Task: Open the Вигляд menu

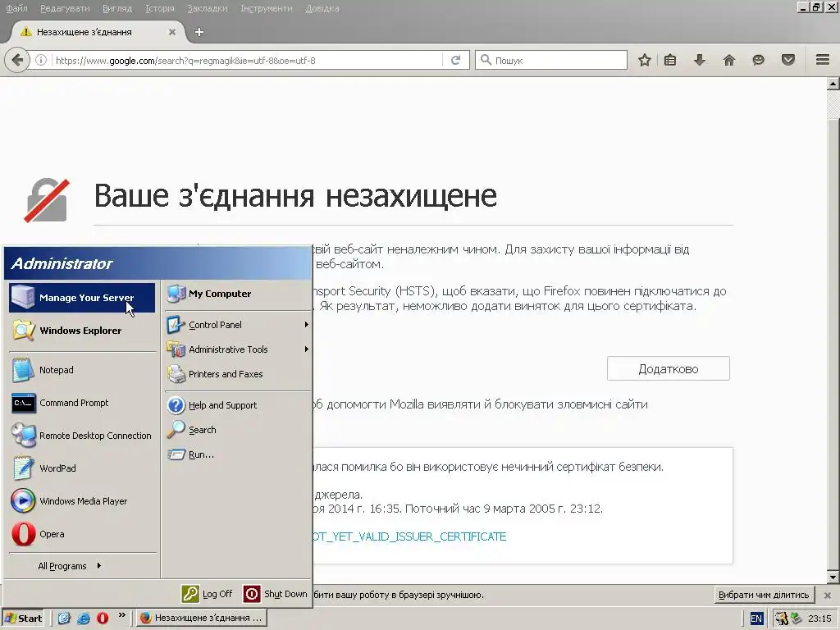Action: (116, 8)
